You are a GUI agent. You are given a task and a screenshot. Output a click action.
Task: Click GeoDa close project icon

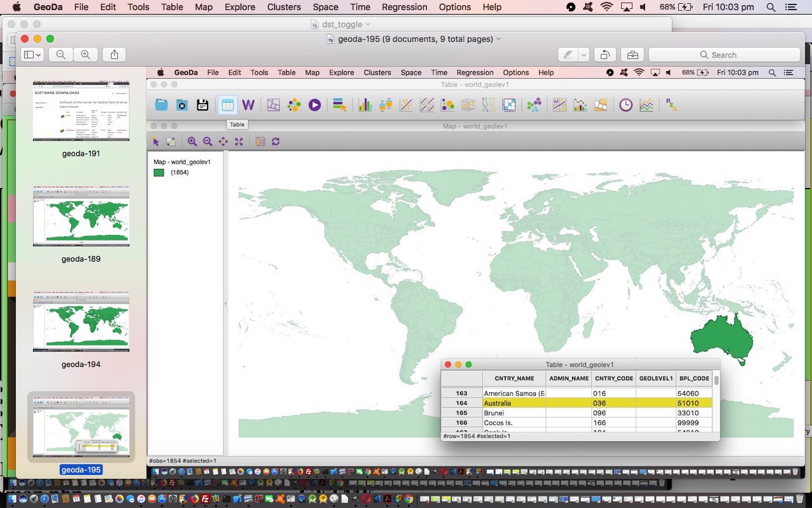[x=182, y=105]
